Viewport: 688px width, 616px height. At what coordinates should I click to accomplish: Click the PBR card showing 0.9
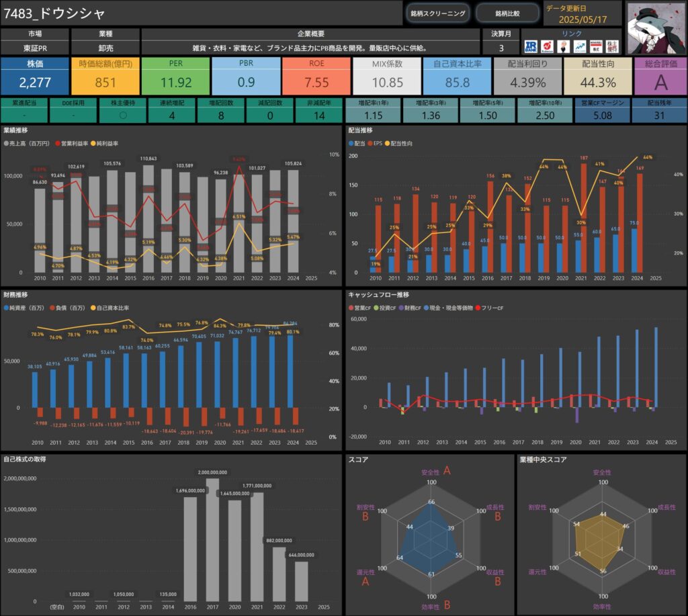246,76
